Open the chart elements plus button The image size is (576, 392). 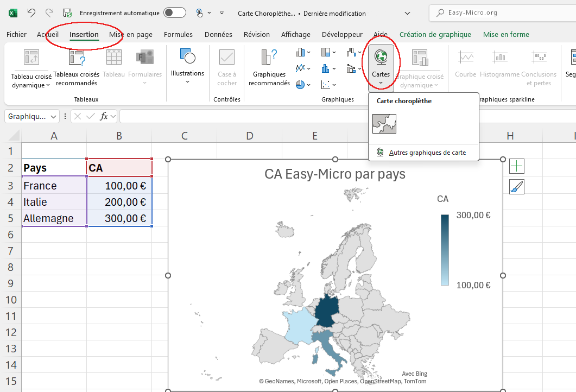pos(516,167)
